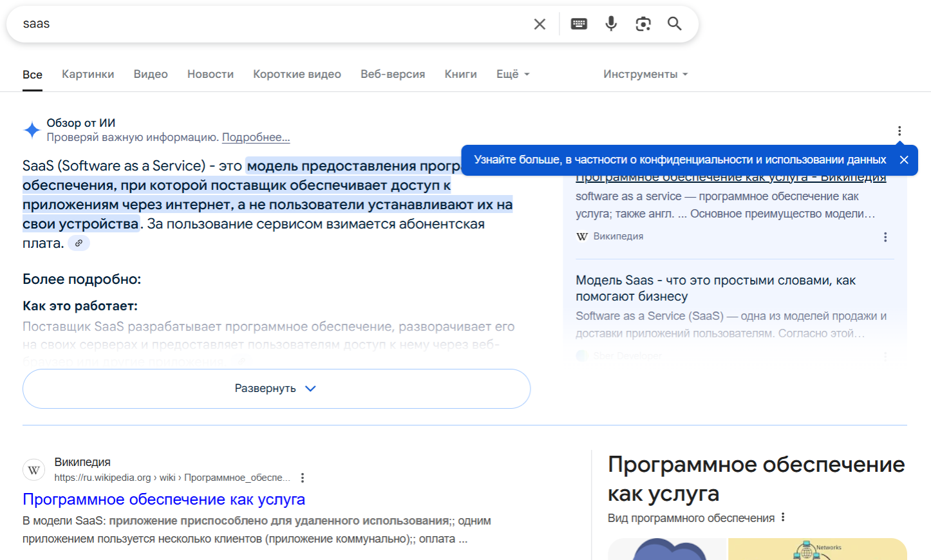The image size is (931, 560).
Task: Open the 'Короткие видео' tab
Action: (x=297, y=74)
